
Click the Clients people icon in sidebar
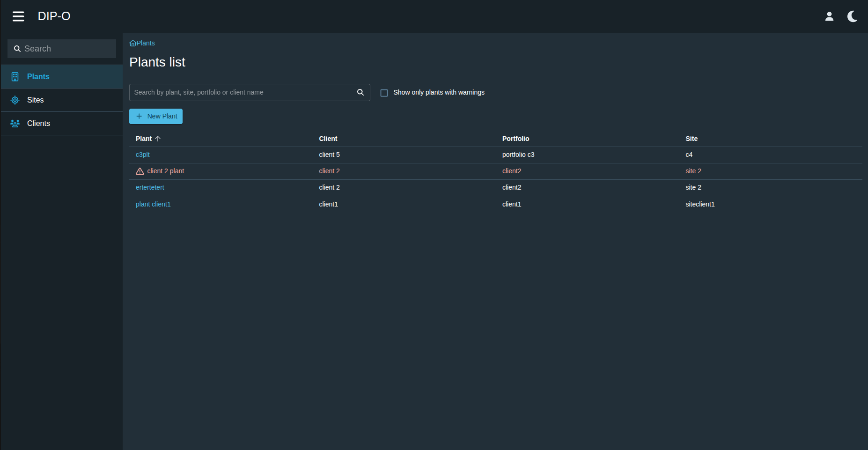(15, 124)
